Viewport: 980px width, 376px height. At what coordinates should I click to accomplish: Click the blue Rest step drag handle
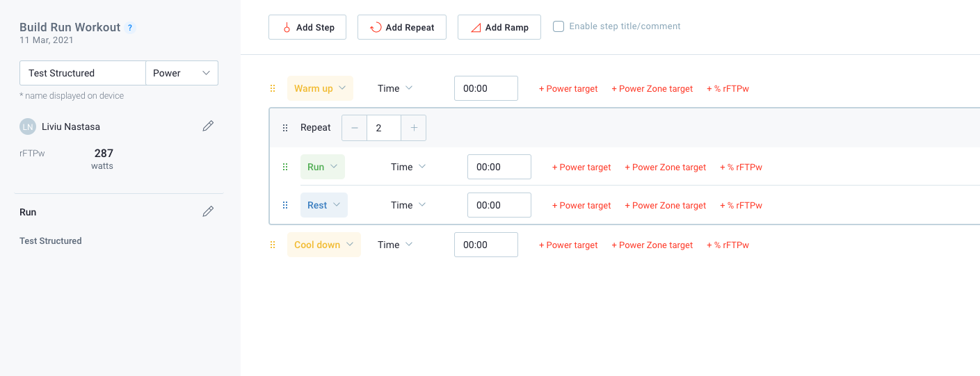[x=284, y=205]
